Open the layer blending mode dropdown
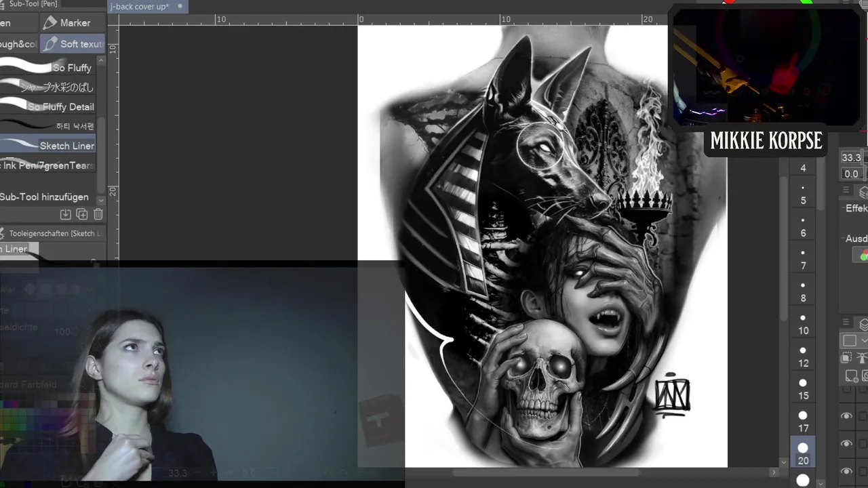This screenshot has height=488, width=868. (x=854, y=340)
